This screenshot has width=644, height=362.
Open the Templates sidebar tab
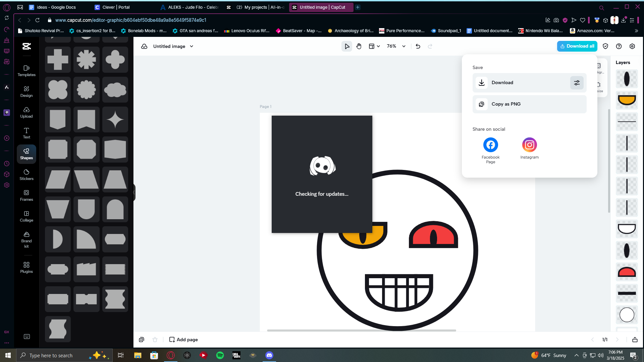click(x=26, y=70)
